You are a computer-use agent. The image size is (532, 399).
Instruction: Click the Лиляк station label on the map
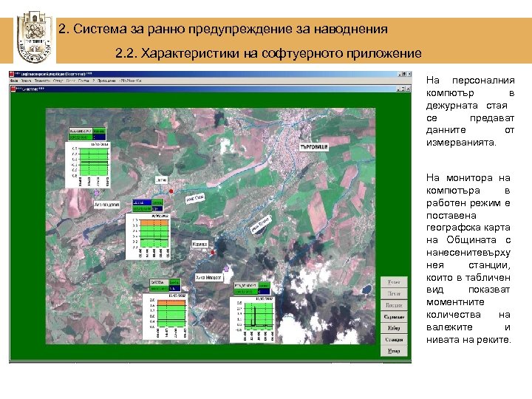(161, 180)
